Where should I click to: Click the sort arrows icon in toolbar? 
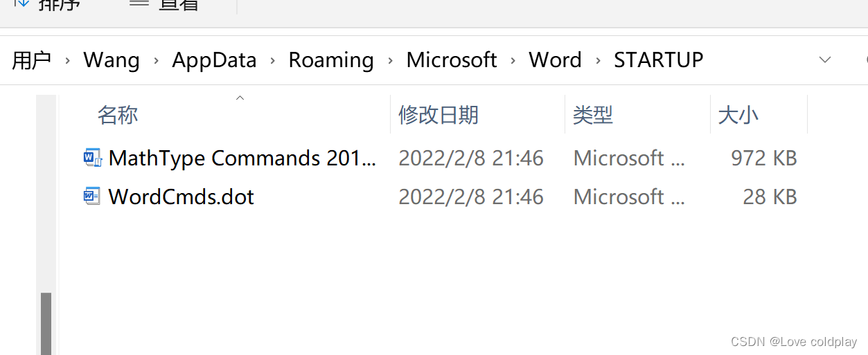click(21, 3)
